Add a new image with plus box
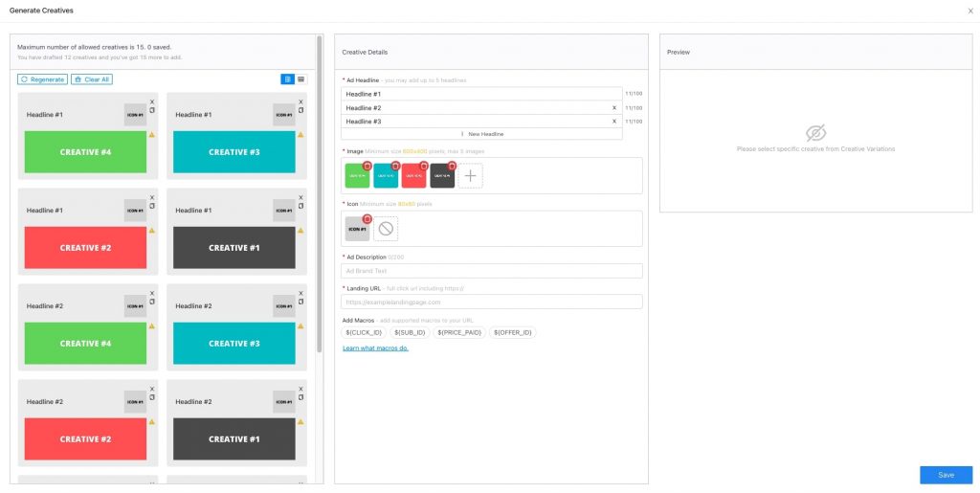 click(470, 176)
